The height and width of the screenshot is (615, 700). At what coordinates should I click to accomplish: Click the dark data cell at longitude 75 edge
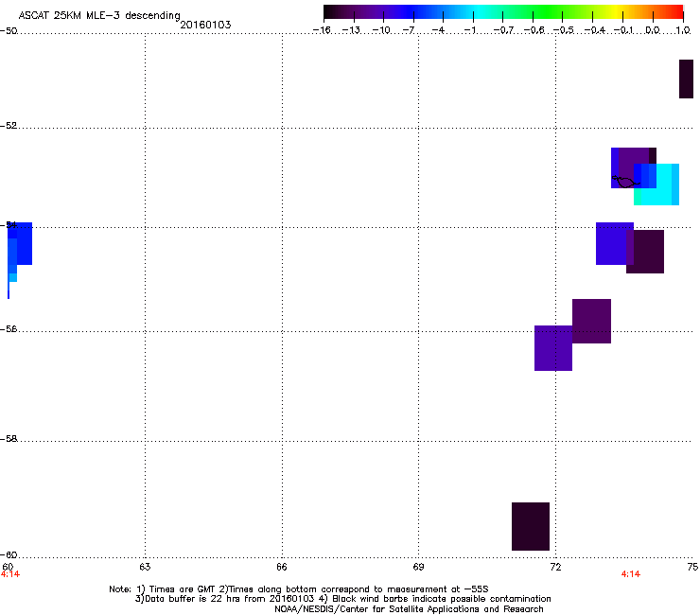(x=686, y=79)
